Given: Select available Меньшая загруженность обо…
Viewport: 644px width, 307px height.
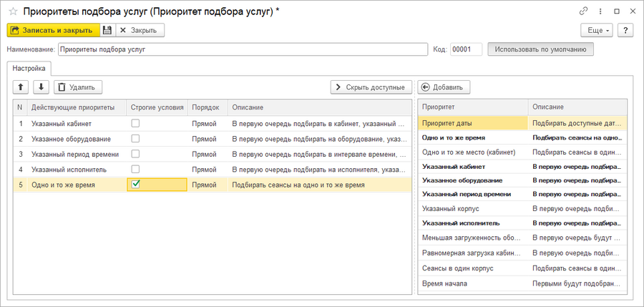Looking at the screenshot, I should 522,238.
